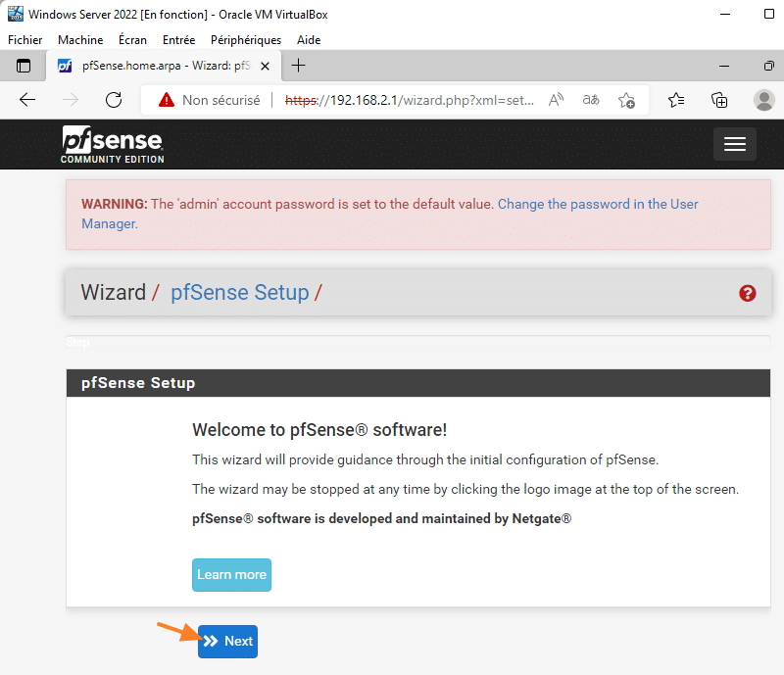Open the Collections icon in toolbar
Screen dimensions: 784x675
pyautogui.click(x=719, y=100)
